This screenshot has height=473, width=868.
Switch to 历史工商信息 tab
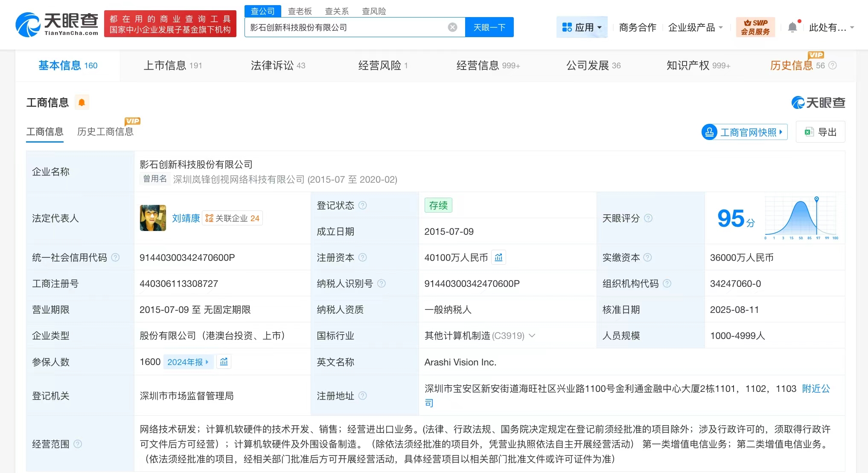[105, 131]
